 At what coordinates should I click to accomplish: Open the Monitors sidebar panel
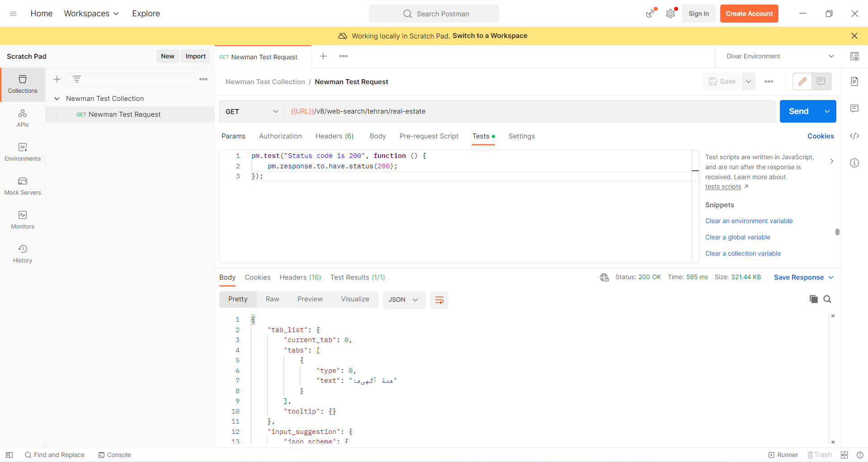[x=23, y=220]
